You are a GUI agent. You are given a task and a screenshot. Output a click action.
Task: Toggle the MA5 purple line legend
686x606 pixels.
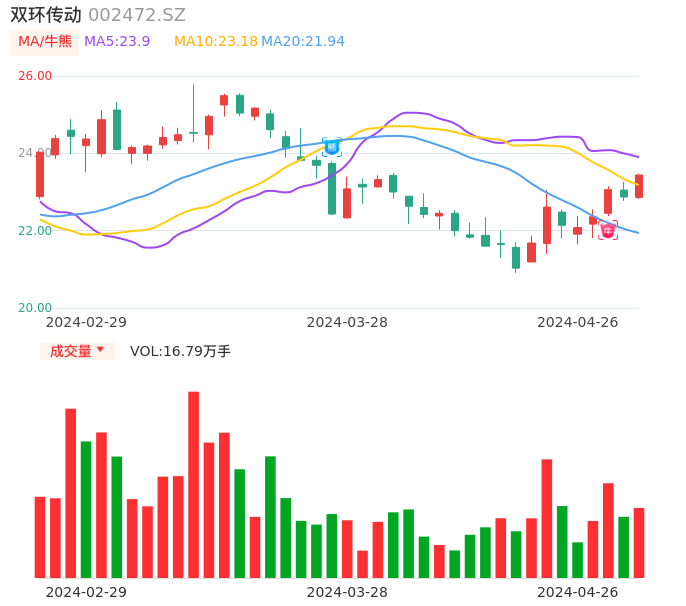[117, 42]
